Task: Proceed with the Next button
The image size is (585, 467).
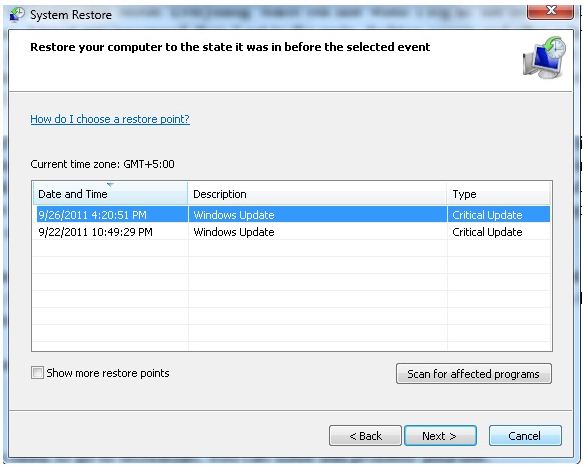Action: coord(440,436)
